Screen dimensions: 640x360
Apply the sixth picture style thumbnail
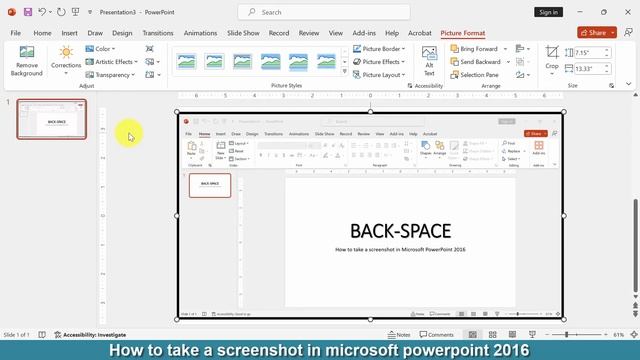pos(326,62)
